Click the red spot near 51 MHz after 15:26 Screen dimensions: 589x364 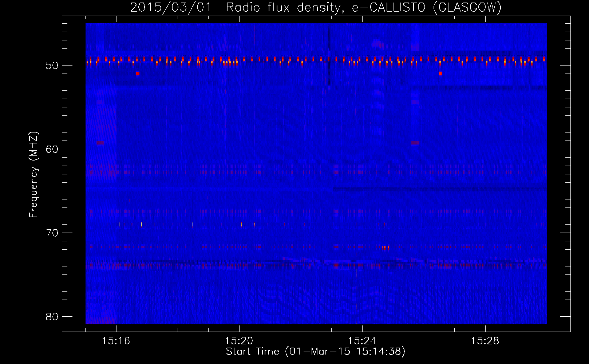(440, 74)
